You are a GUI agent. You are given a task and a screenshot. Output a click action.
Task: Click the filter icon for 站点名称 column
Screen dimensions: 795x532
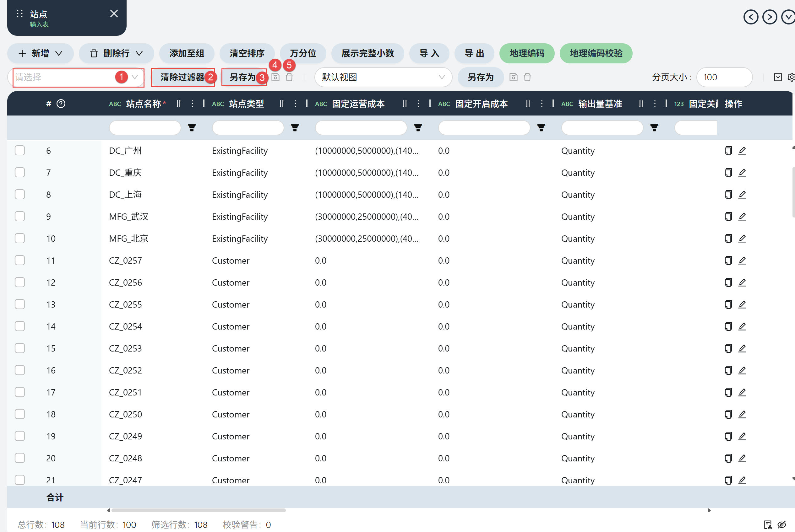click(192, 128)
